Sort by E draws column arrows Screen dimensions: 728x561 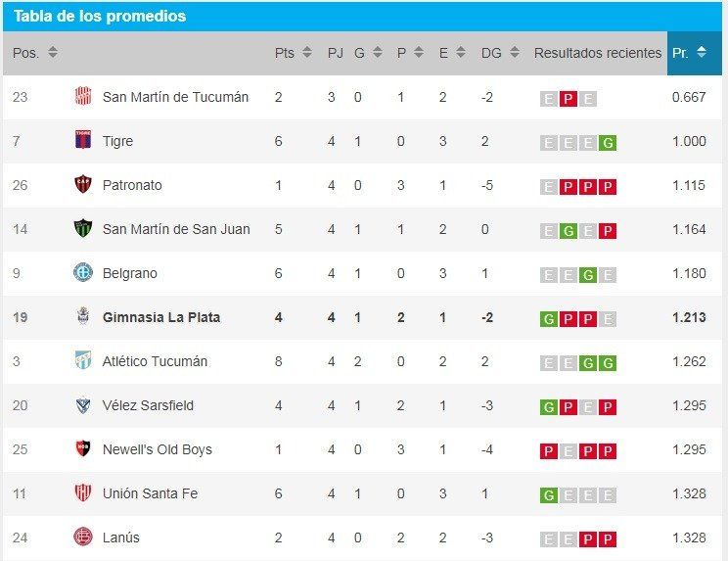[461, 52]
